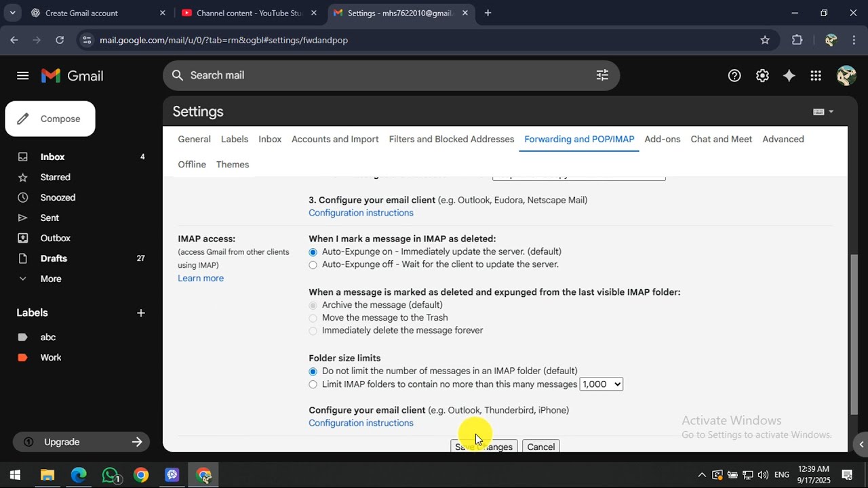Open the Inbox settings tab
The width and height of the screenshot is (868, 488).
270,139
